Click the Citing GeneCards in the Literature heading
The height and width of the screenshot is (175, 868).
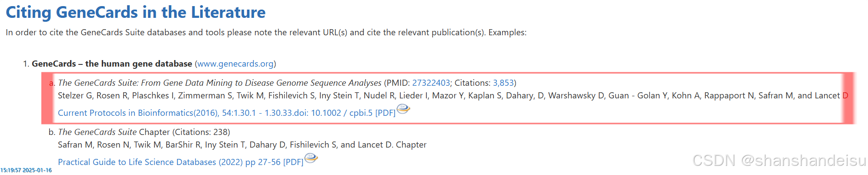pyautogui.click(x=135, y=12)
